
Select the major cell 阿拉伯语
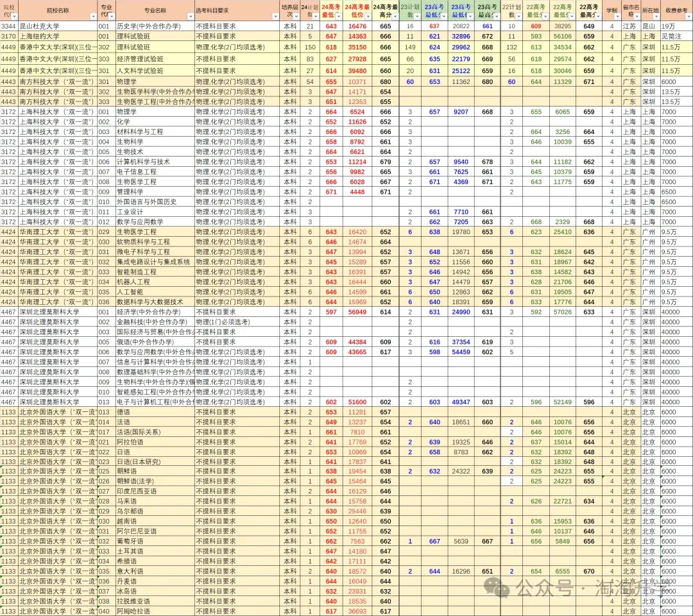click(155, 442)
